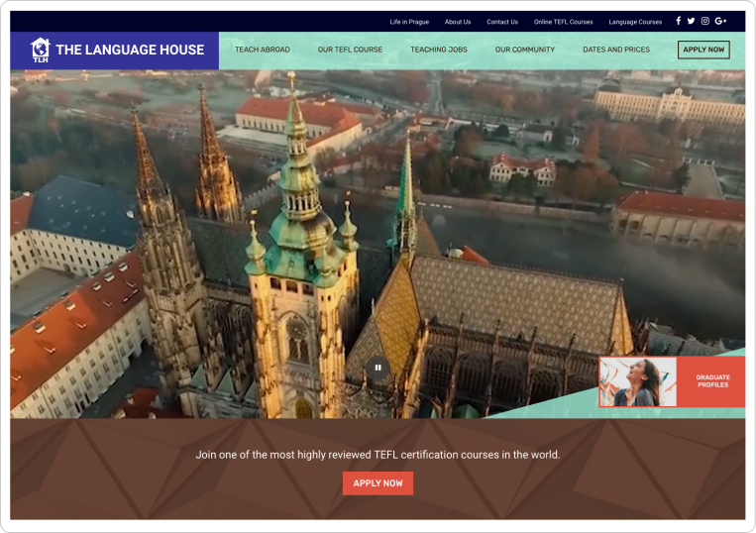Open Teaching Jobs menu item
This screenshot has height=533, width=756.
tap(439, 50)
